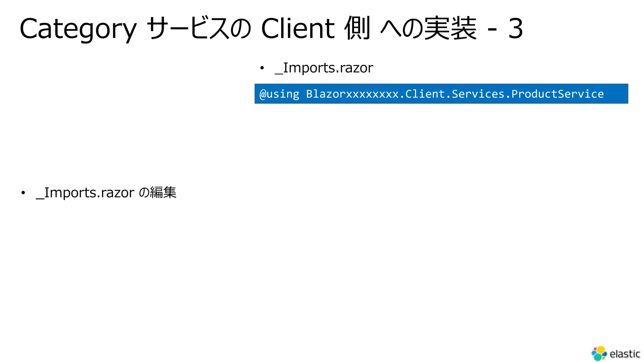
Task: Click the blue '@using Blazorxxxxxxxx.Client.Services.ProductService' code box
Action: click(x=441, y=94)
